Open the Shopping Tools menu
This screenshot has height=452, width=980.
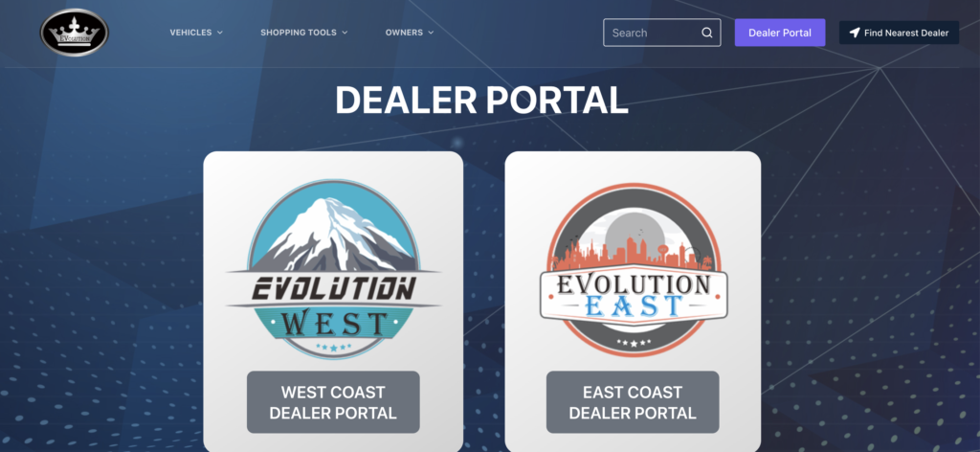coord(303,33)
